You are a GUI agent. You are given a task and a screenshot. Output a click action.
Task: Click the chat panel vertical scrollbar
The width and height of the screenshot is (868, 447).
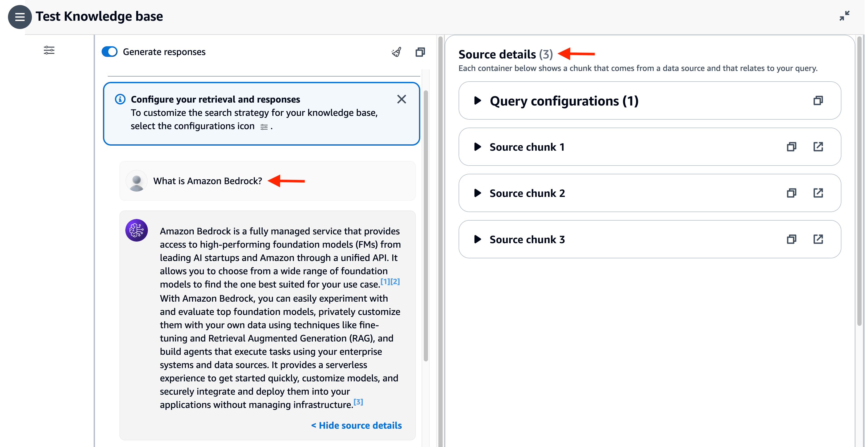tap(426, 226)
